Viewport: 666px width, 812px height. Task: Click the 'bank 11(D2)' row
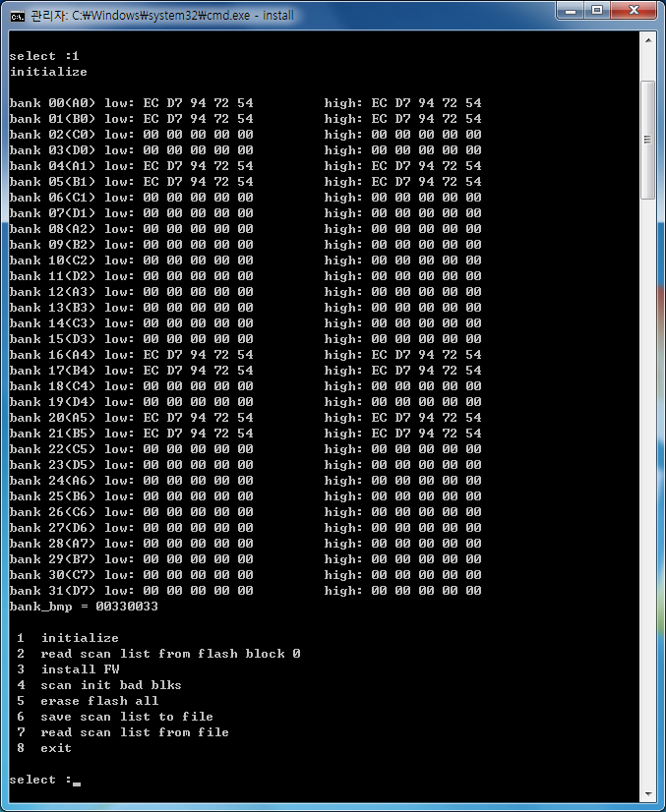[x=245, y=276]
